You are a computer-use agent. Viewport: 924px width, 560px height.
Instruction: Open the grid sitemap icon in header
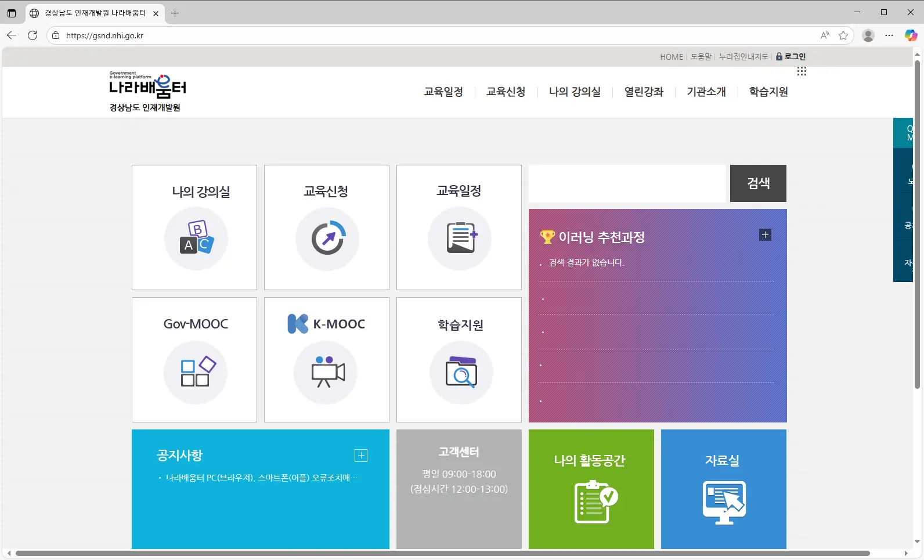[802, 71]
